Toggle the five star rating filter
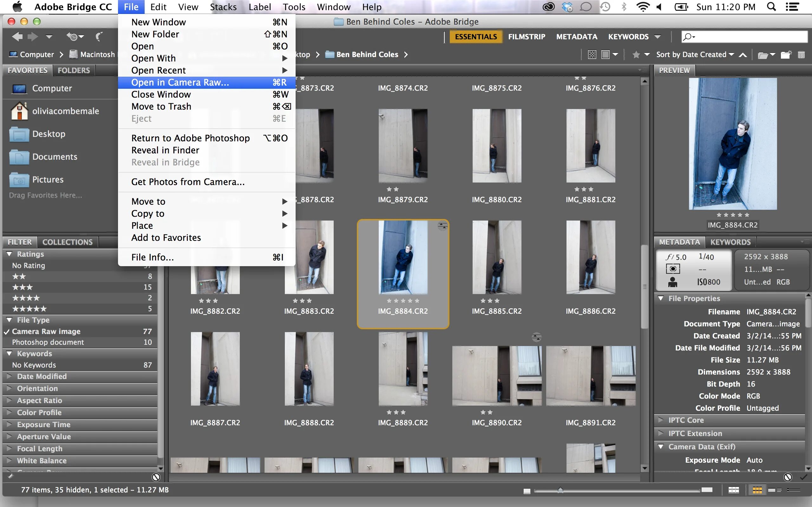Image resolution: width=812 pixels, height=507 pixels. [x=29, y=309]
